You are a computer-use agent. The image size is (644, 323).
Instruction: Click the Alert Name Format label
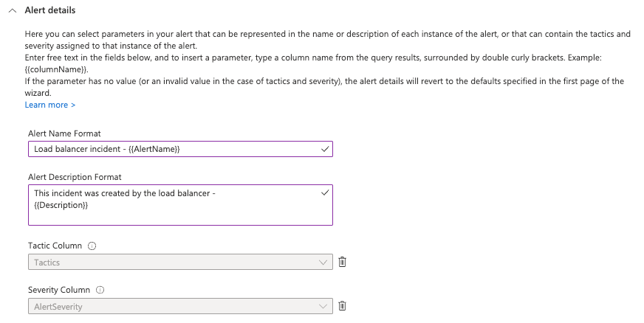tap(64, 133)
